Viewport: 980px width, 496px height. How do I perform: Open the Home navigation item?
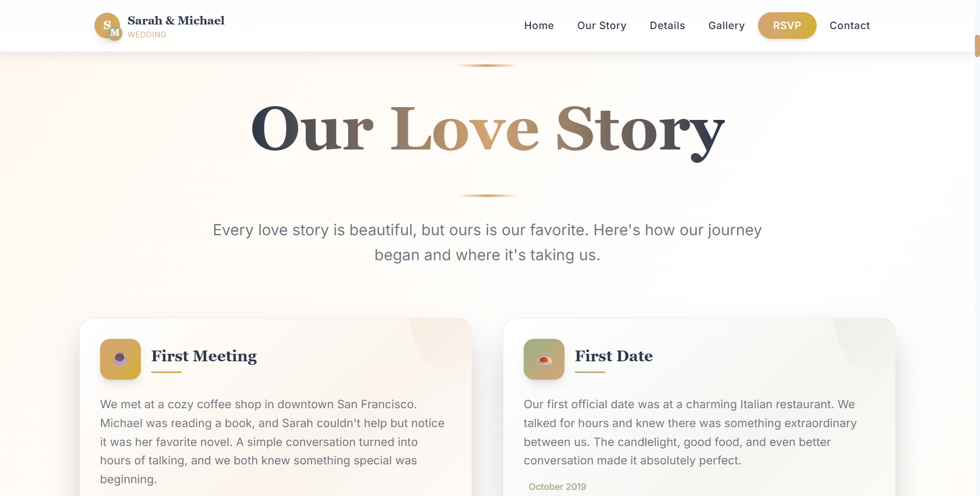pyautogui.click(x=538, y=26)
